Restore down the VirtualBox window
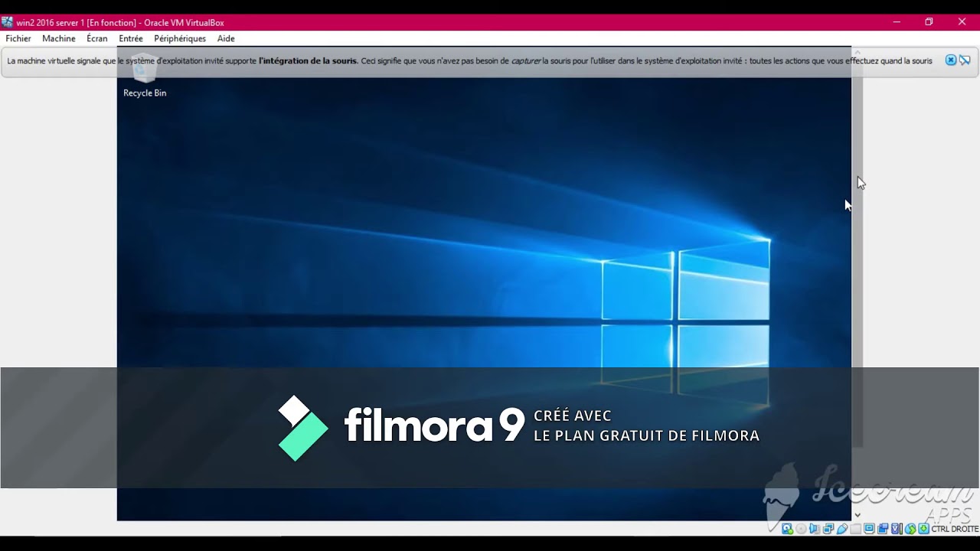 [x=929, y=22]
